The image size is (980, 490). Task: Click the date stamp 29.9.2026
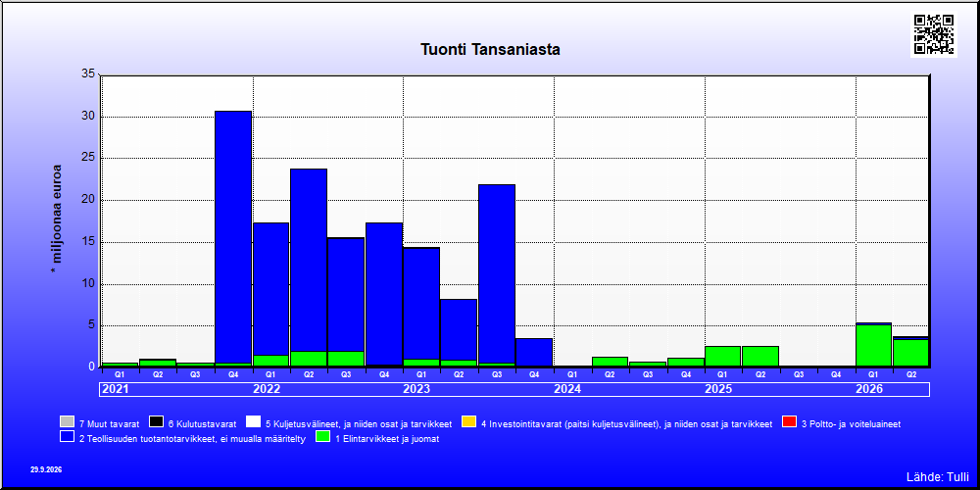[46, 469]
